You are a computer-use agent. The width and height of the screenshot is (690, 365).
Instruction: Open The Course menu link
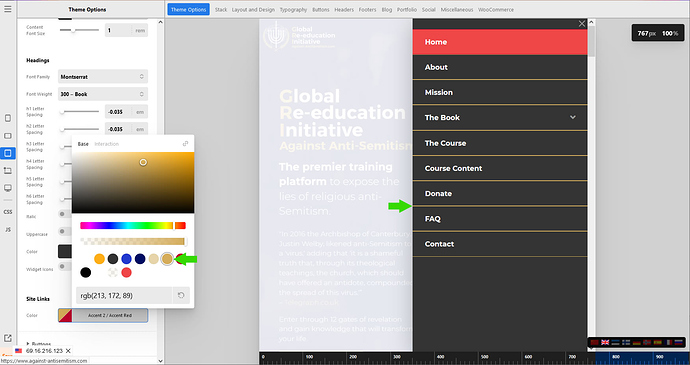tap(500, 143)
